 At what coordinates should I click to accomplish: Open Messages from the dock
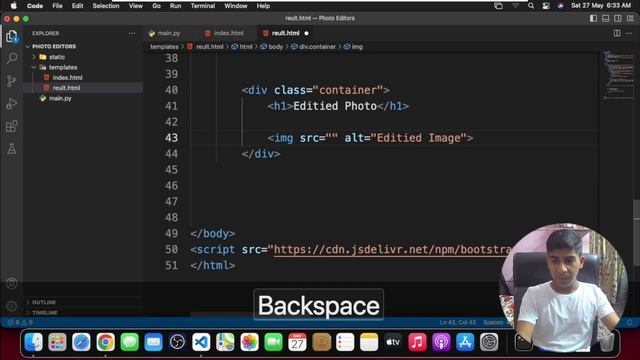click(129, 342)
